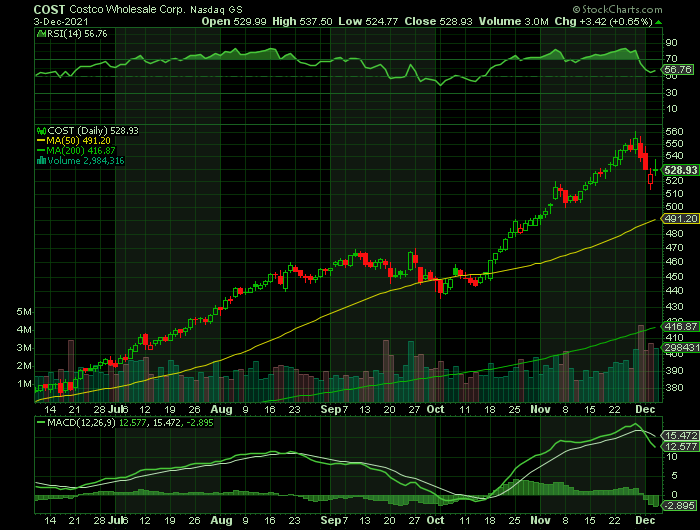This screenshot has height=530, width=700.
Task: Click the 416.87 MA(200) axis tag
Action: (x=680, y=326)
